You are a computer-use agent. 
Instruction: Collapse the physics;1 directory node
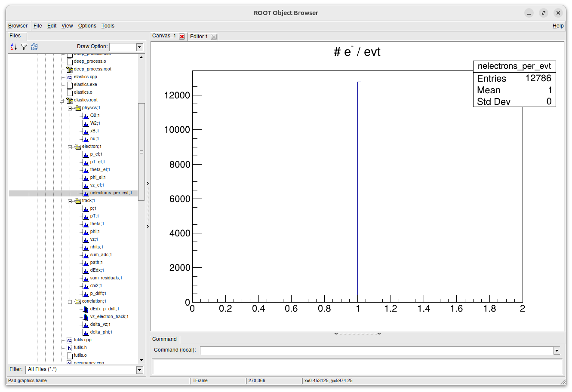pyautogui.click(x=70, y=108)
